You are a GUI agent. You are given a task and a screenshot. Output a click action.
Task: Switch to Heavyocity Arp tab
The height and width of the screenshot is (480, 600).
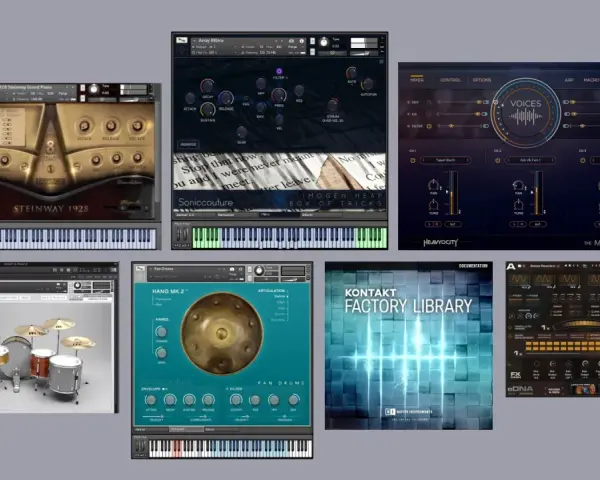pyautogui.click(x=569, y=80)
